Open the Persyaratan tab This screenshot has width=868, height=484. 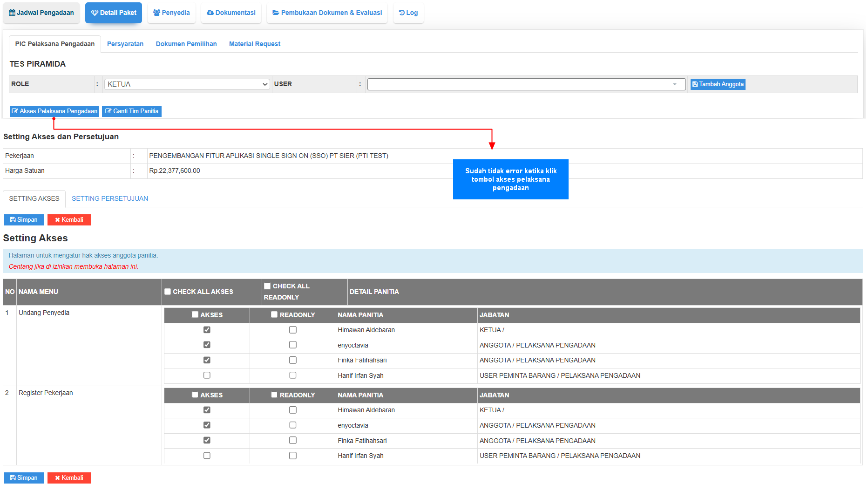[x=125, y=44]
